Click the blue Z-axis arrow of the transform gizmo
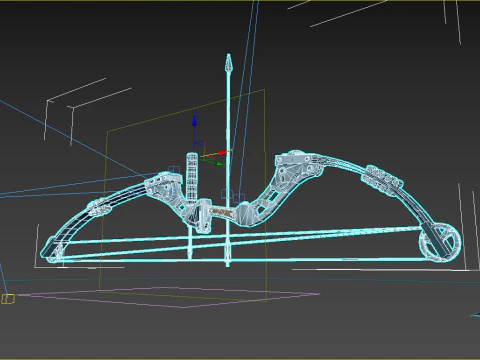The image size is (480, 360). tap(194, 119)
